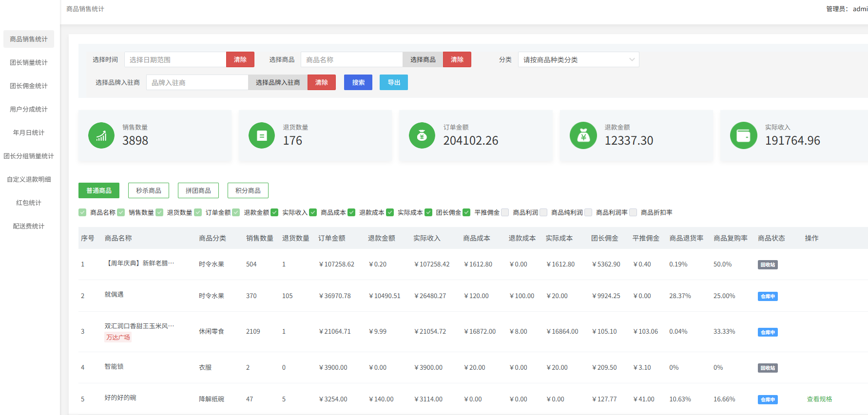
Task: Click the 回收站 status badge in row 1
Action: pos(768,265)
